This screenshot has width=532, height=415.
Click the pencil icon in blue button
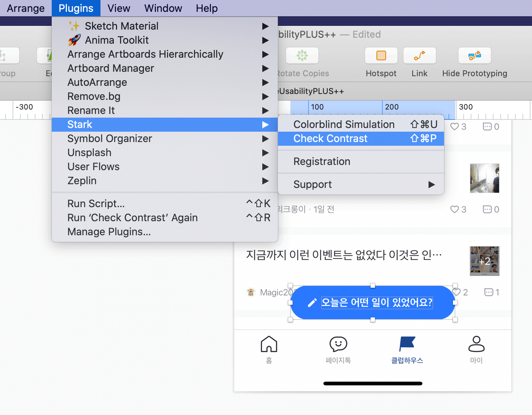point(312,303)
